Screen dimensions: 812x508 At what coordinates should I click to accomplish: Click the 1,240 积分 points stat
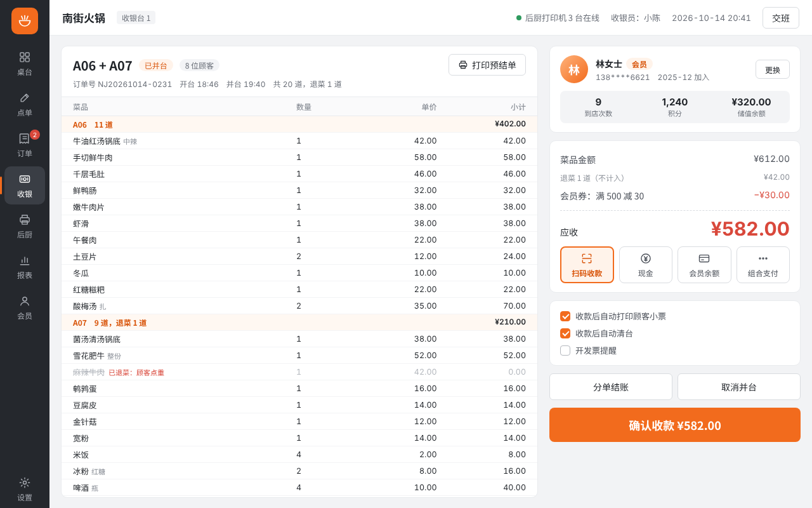675,107
